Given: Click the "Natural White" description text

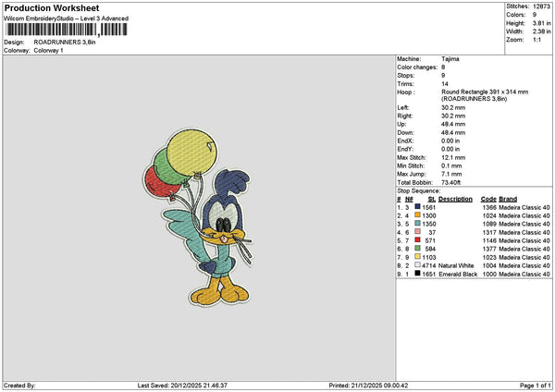Looking at the screenshot, I should tap(456, 265).
